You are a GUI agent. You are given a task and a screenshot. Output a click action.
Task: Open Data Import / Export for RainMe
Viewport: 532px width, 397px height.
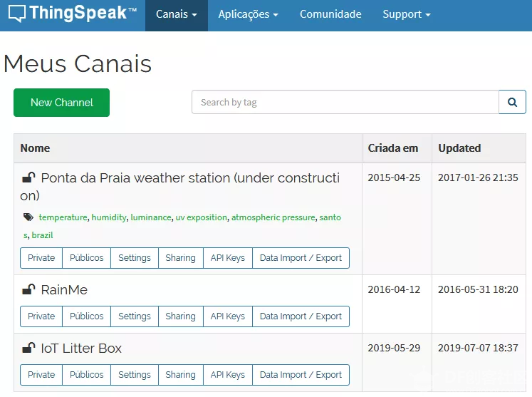tap(301, 316)
